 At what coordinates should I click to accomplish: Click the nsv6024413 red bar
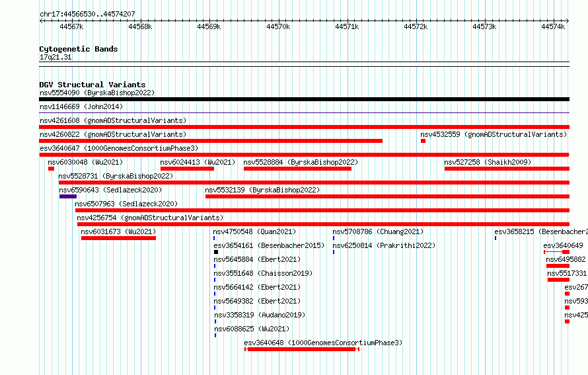[x=187, y=169]
